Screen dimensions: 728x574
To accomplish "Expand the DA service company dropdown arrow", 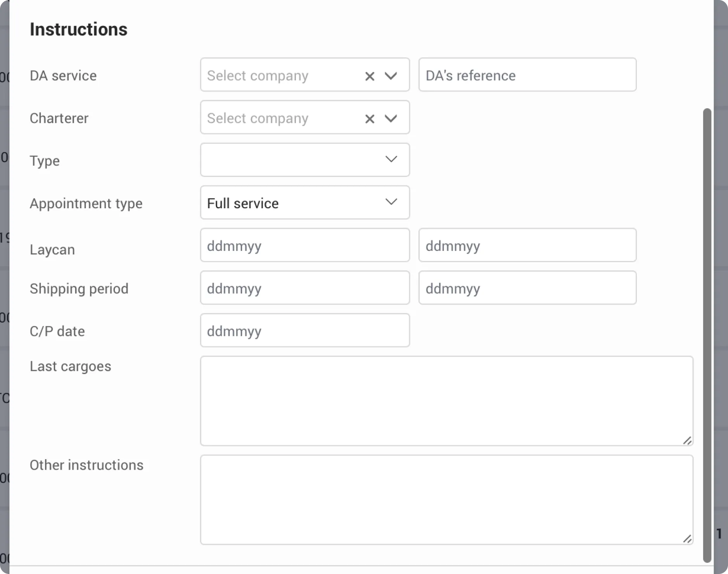I will 391,76.
